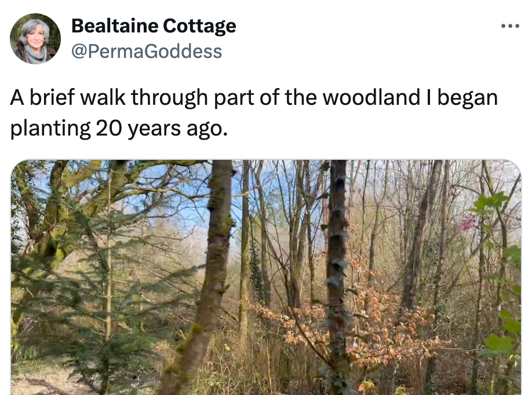Click the pink blossom in the video
Image resolution: width=532 pixels, height=395 pixels.
click(x=467, y=222)
